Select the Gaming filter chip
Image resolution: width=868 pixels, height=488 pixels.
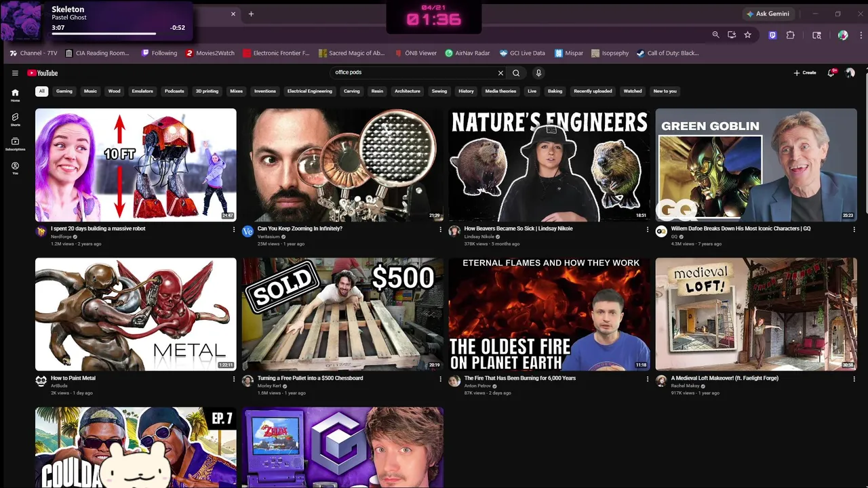click(64, 91)
